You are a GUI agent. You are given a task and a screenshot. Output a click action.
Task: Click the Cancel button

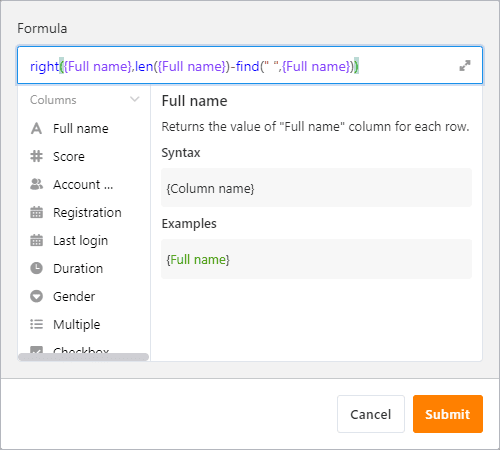pyautogui.click(x=371, y=414)
